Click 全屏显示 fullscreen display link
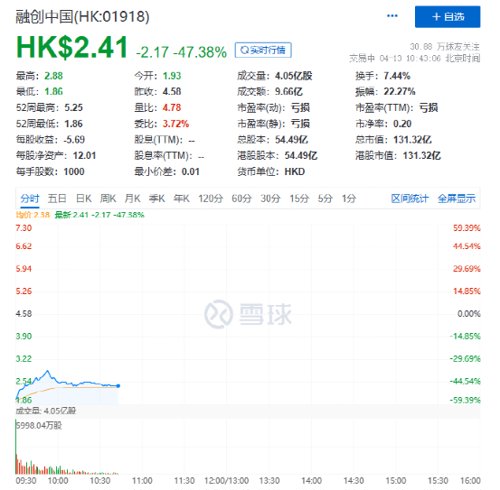 click(x=456, y=199)
